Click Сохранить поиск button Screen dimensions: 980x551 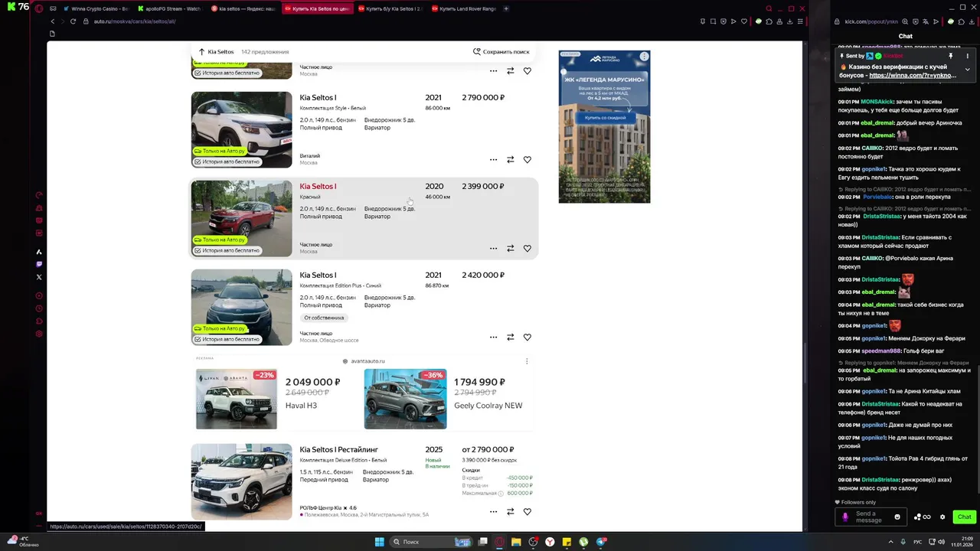[501, 52]
